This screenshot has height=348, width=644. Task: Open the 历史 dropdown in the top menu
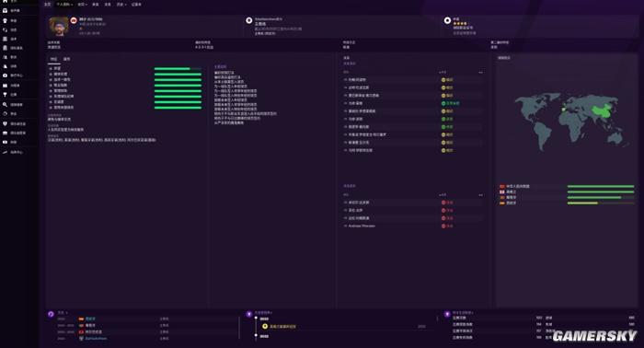[121, 4]
